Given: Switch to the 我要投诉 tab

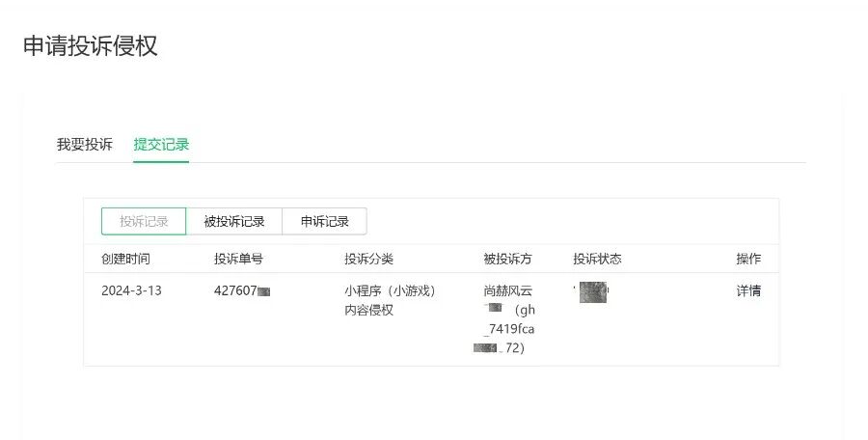Looking at the screenshot, I should [x=85, y=145].
